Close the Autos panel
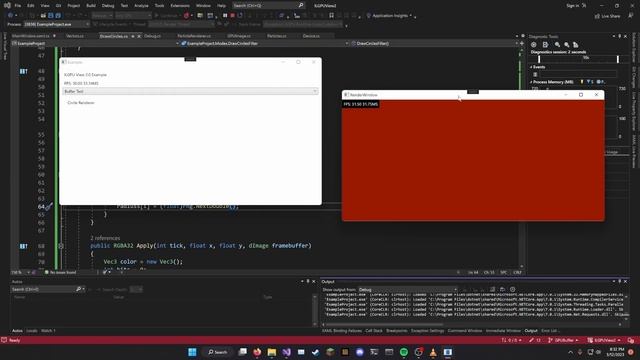The image size is (640, 360). (313, 282)
